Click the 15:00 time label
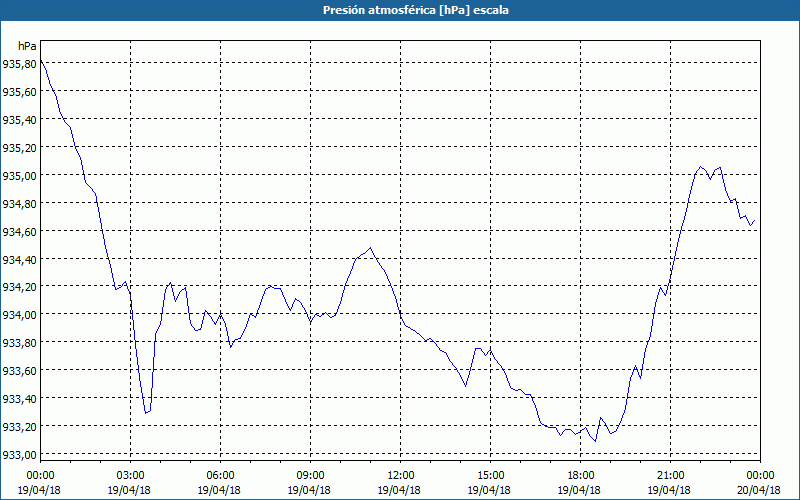 (x=490, y=476)
